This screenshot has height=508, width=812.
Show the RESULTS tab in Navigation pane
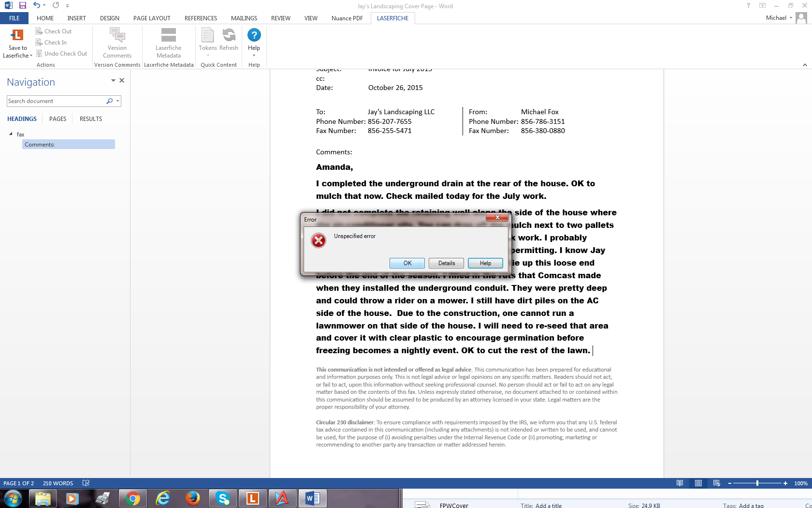(91, 119)
